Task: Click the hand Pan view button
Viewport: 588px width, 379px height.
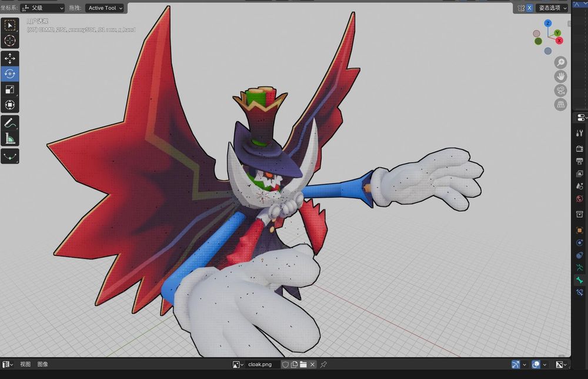Action: point(560,77)
